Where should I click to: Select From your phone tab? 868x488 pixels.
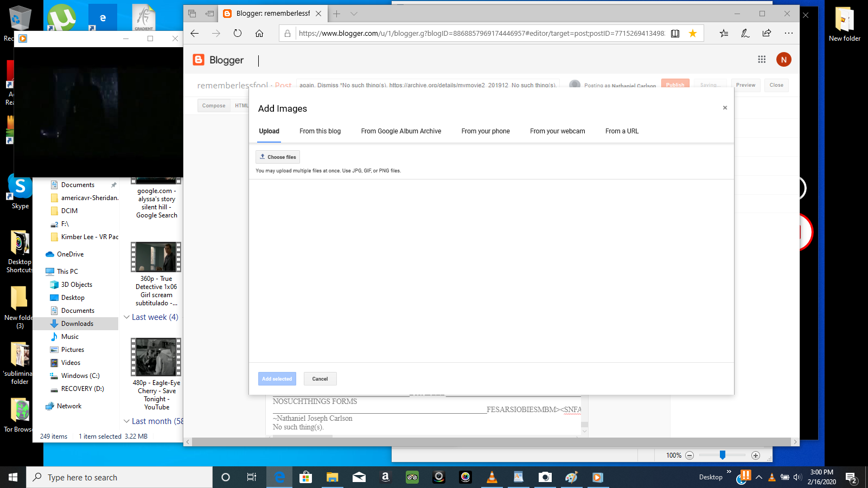coord(486,131)
